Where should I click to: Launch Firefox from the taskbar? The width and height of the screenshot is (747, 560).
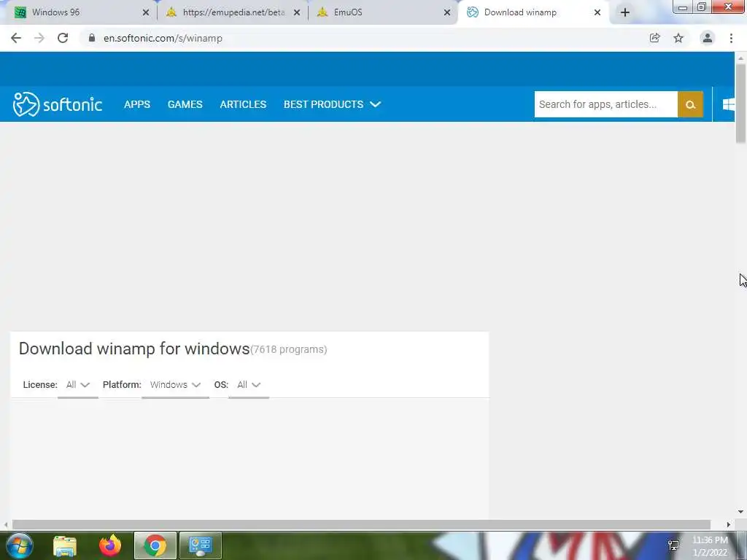(110, 545)
